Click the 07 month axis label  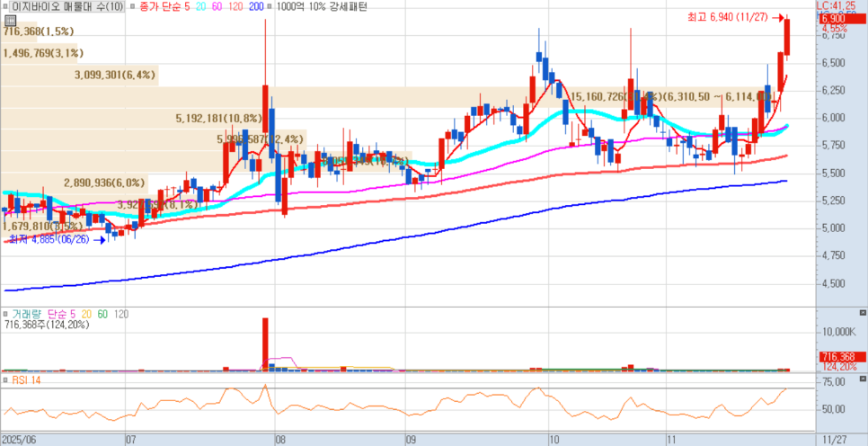pyautogui.click(x=130, y=440)
